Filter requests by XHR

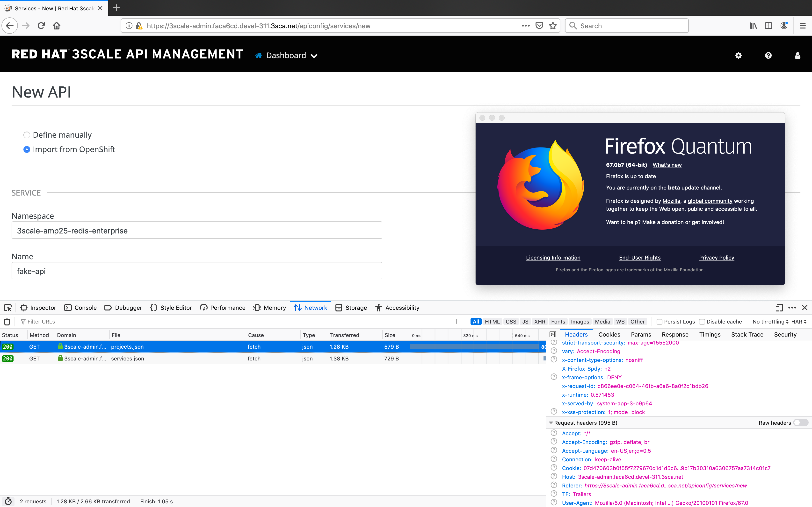(x=540, y=322)
